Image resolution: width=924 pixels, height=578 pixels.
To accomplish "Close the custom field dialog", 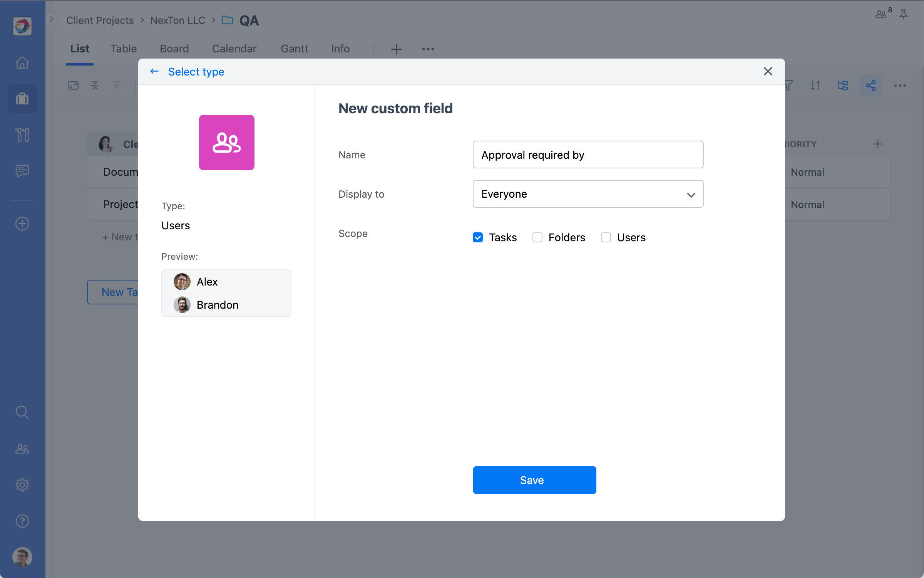I will (768, 71).
